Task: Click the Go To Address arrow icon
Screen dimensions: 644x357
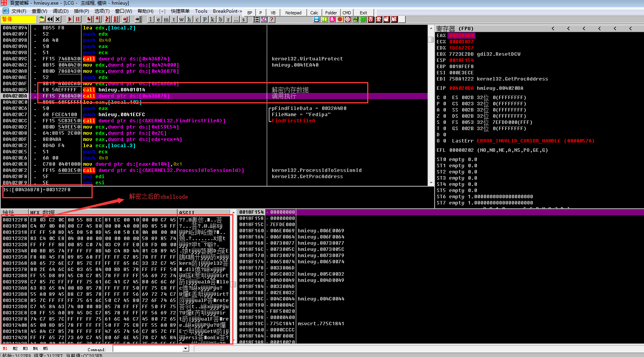Action: click(x=138, y=19)
